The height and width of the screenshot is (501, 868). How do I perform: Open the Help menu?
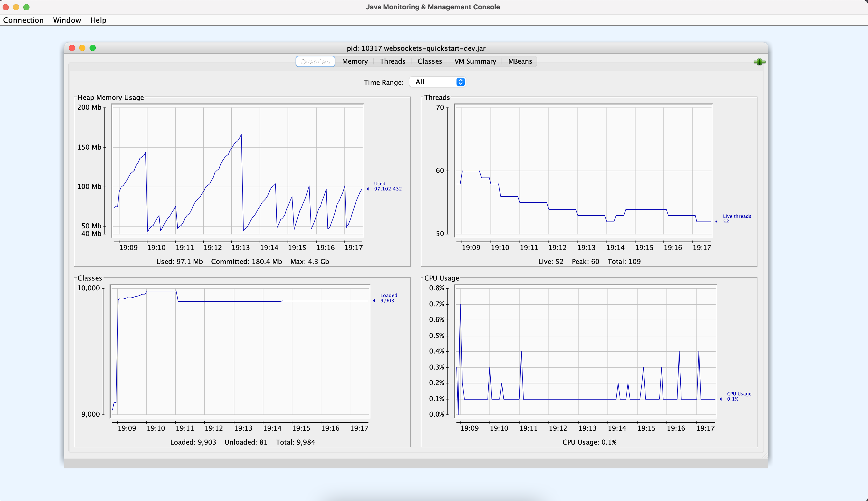[98, 20]
